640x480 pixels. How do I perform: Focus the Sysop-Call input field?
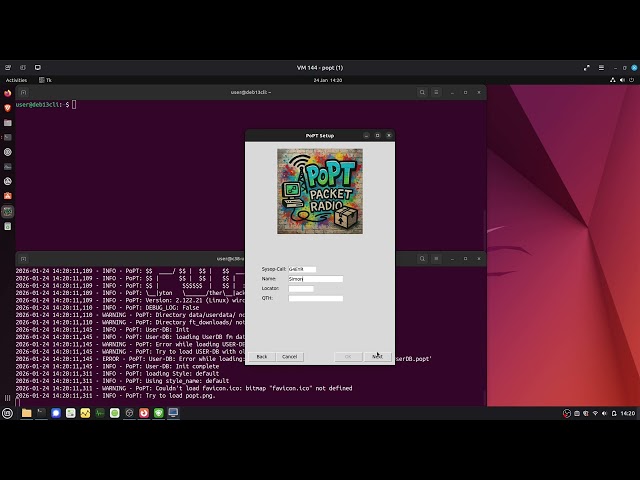coord(302,269)
